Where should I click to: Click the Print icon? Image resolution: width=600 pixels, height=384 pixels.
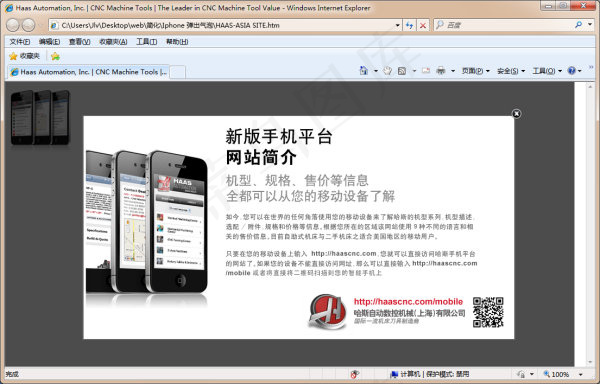441,71
